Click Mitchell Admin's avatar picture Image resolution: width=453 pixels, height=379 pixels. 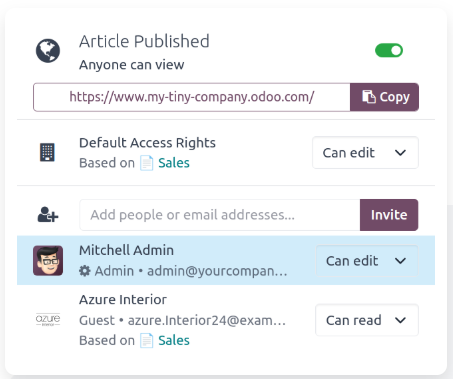pyautogui.click(x=48, y=261)
